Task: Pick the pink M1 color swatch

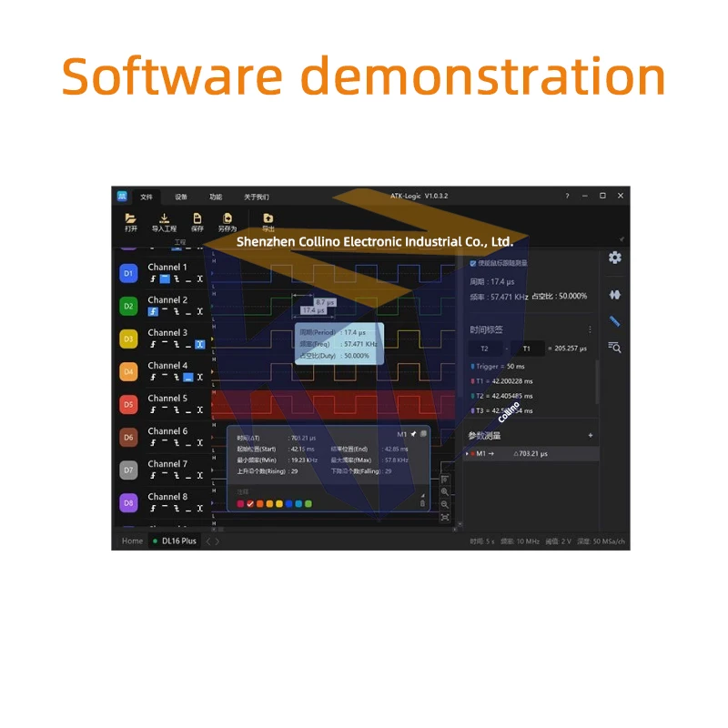Action: (x=240, y=504)
